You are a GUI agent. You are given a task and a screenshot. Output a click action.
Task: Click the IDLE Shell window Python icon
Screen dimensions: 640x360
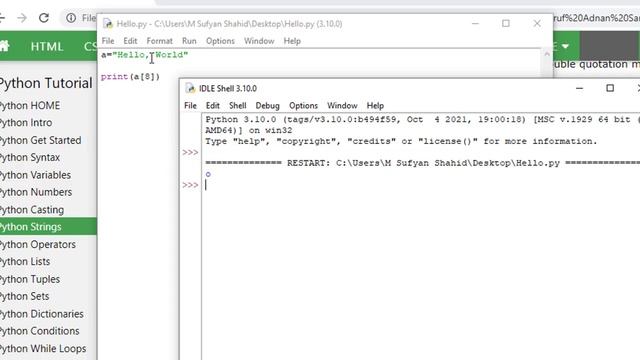pyautogui.click(x=190, y=88)
